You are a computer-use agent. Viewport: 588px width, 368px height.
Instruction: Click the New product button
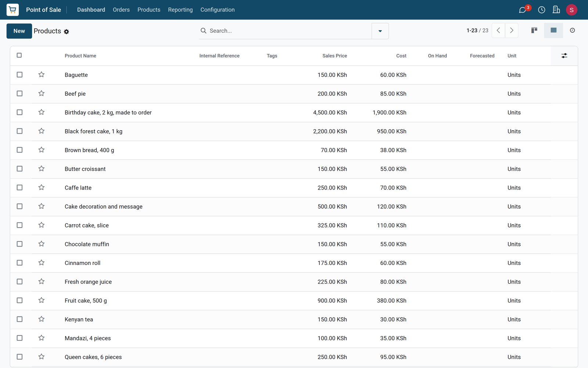[x=19, y=31]
